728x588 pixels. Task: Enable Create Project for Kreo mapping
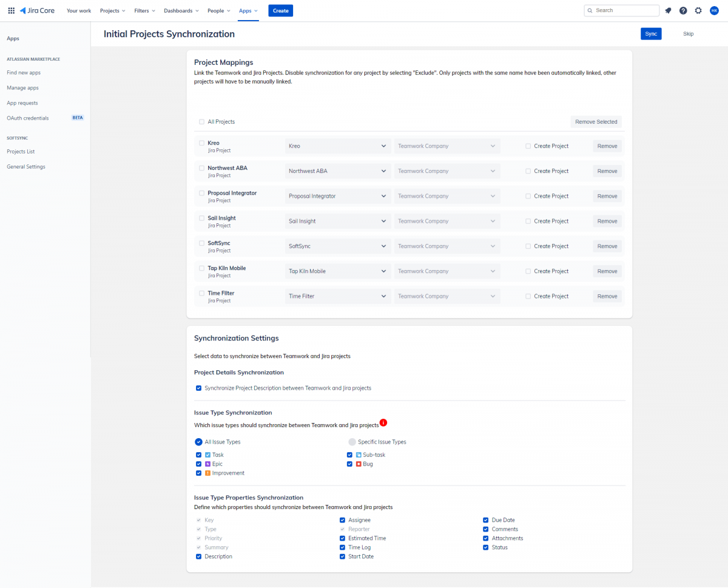click(x=527, y=146)
